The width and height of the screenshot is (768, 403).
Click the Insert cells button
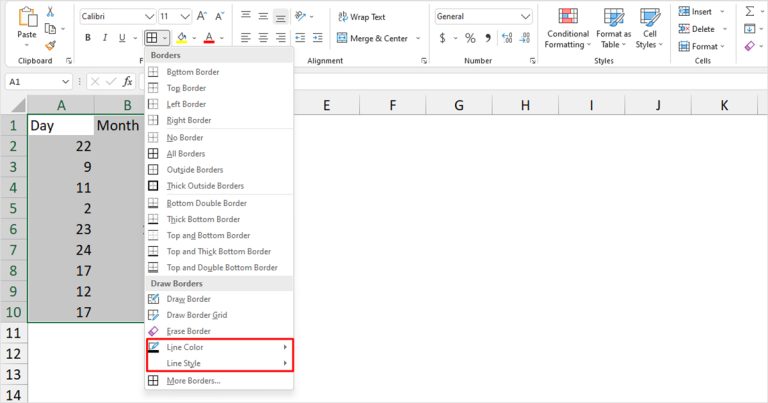(x=696, y=12)
